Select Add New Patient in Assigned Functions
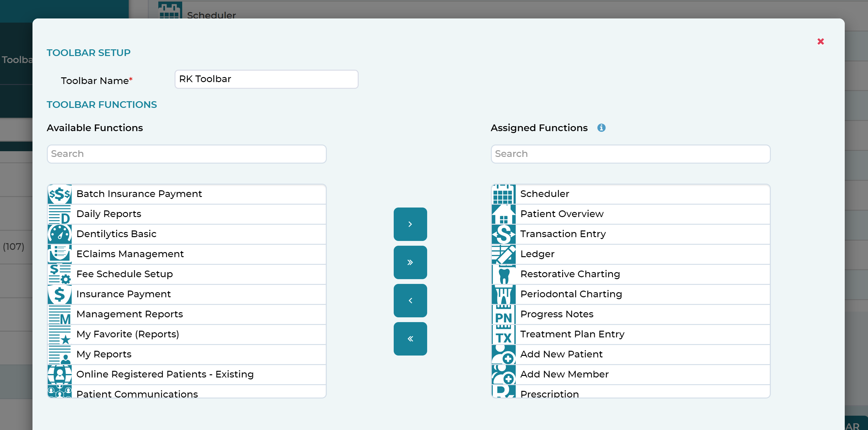This screenshot has width=868, height=430. click(x=630, y=354)
